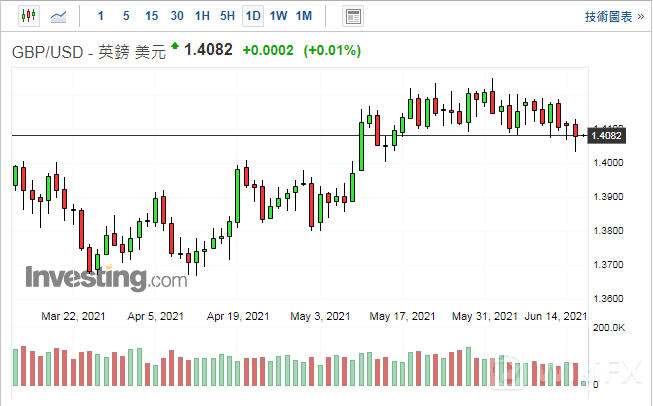This screenshot has width=653, height=406.
Task: Select the 1 minute timeframe
Action: click(x=100, y=16)
